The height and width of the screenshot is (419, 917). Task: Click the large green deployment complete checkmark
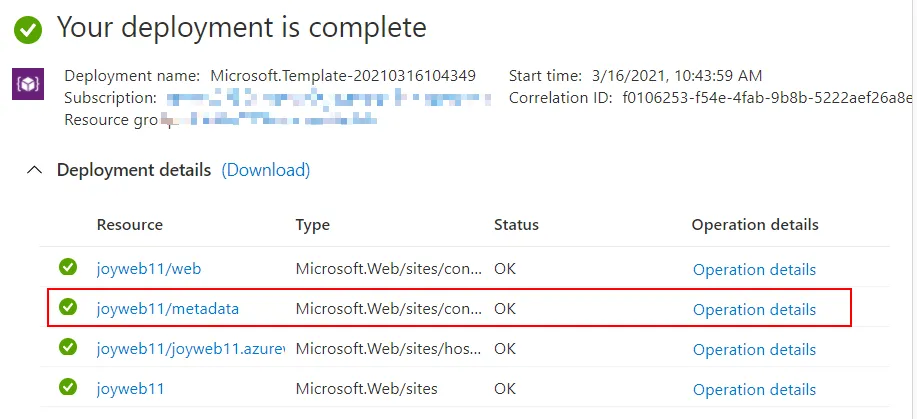click(28, 29)
